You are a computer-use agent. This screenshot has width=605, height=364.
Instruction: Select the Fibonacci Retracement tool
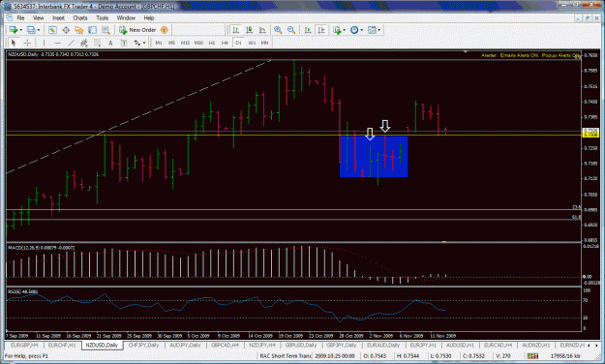click(x=97, y=43)
